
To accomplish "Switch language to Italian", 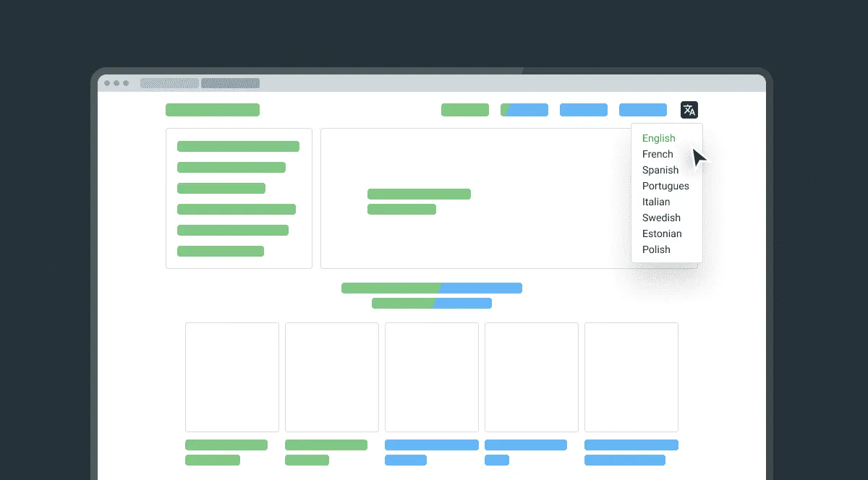I will 655,202.
